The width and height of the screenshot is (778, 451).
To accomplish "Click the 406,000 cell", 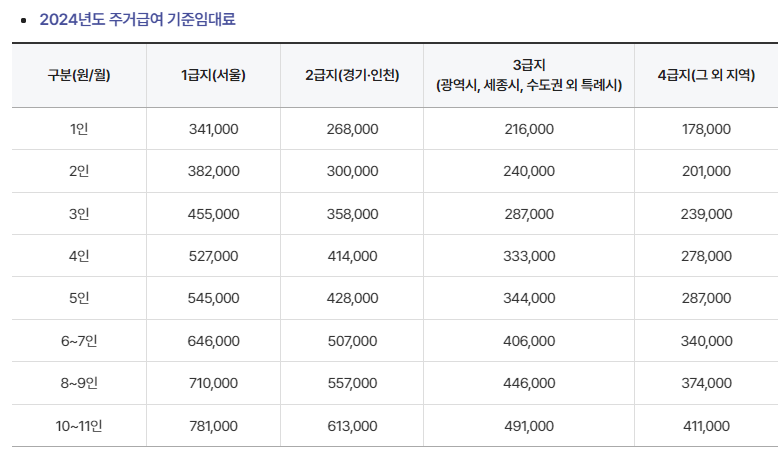I will point(529,341).
